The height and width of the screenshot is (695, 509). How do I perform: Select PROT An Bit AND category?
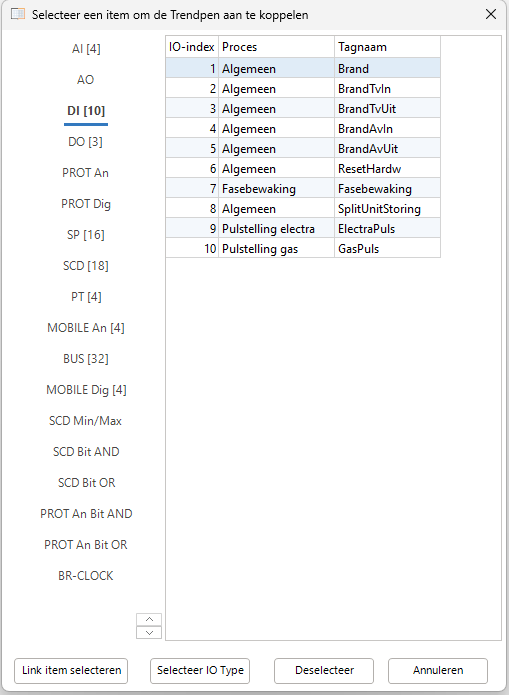86,514
